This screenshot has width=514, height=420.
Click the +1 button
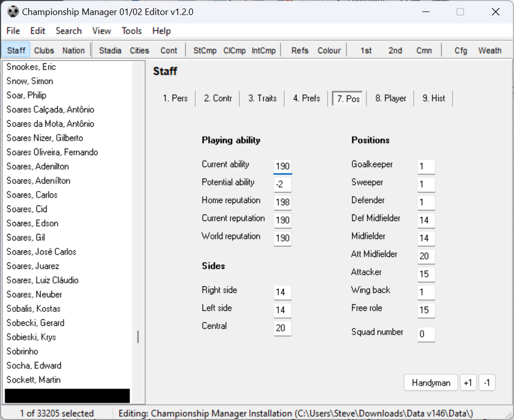pyautogui.click(x=468, y=383)
